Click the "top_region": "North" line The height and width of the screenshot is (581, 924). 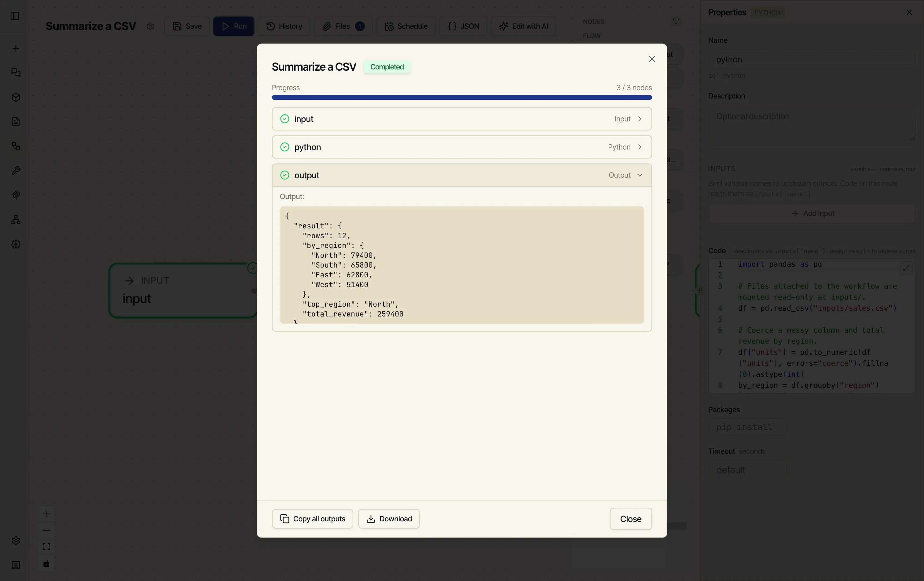point(350,304)
